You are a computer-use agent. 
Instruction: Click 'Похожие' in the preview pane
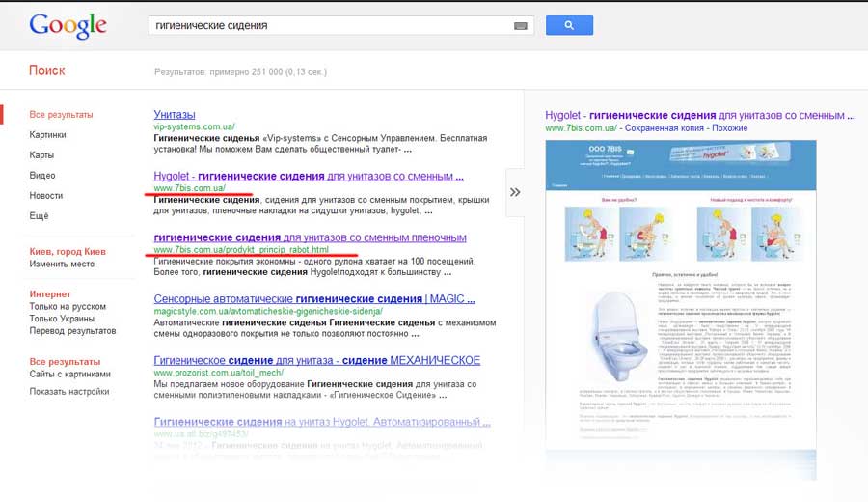tap(730, 128)
